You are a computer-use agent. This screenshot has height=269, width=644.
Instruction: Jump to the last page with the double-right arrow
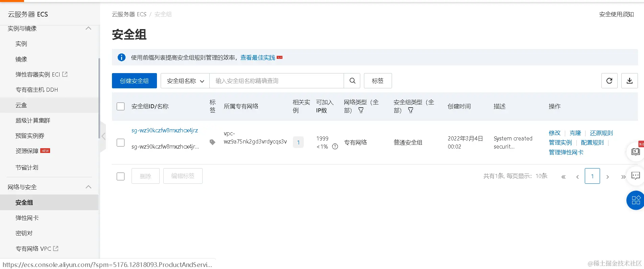[623, 177]
